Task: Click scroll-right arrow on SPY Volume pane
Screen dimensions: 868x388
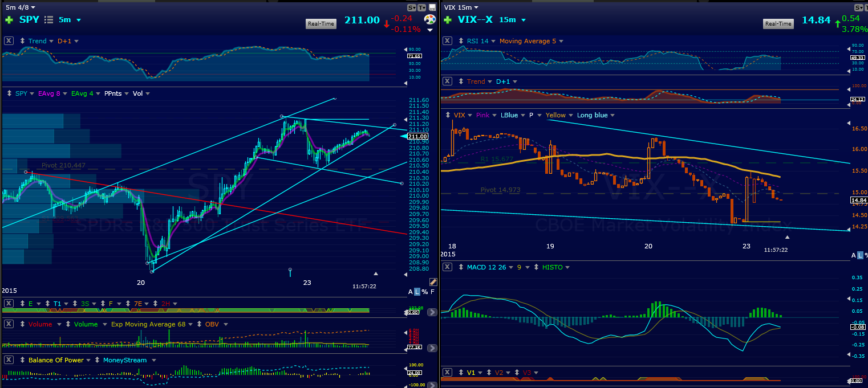Action: coord(432,348)
